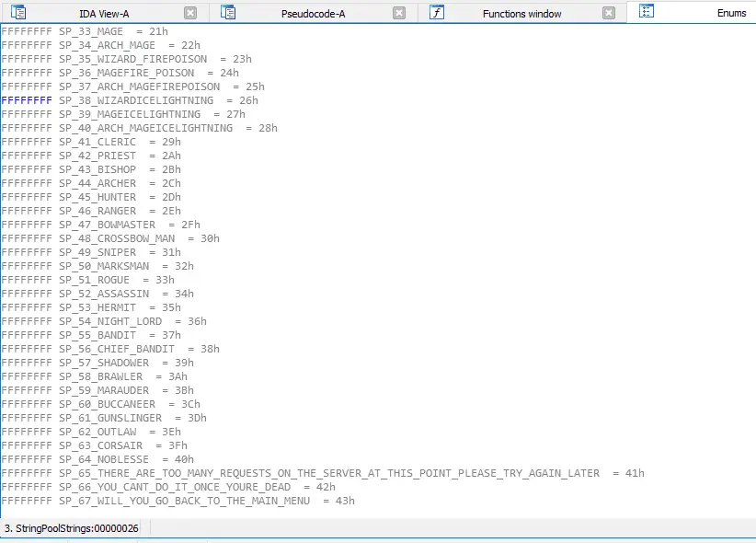Close the Functions window tab
The image size is (756, 543).
click(x=609, y=13)
